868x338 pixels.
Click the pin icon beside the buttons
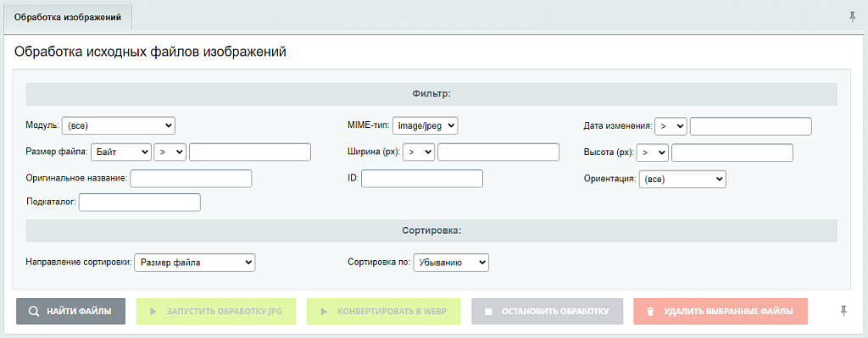pos(843,312)
